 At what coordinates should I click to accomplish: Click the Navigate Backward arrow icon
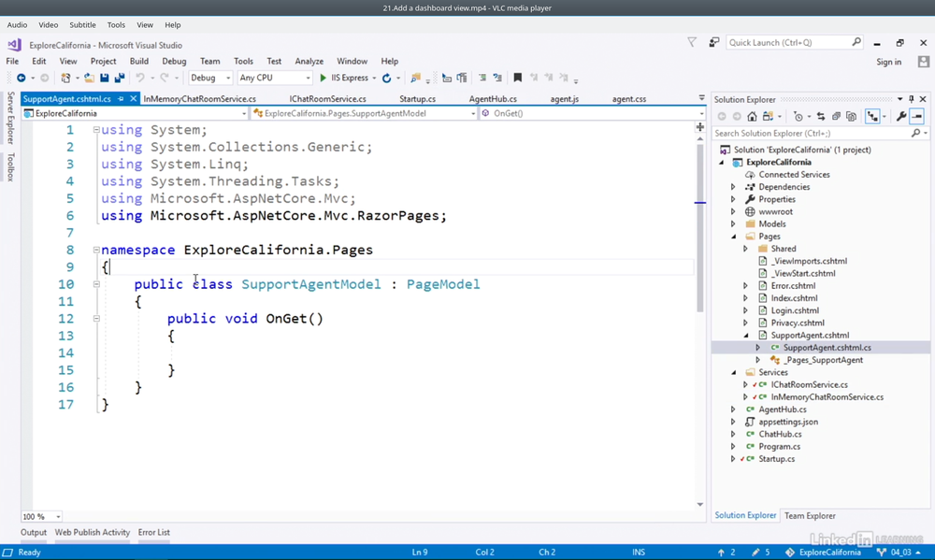coord(21,79)
